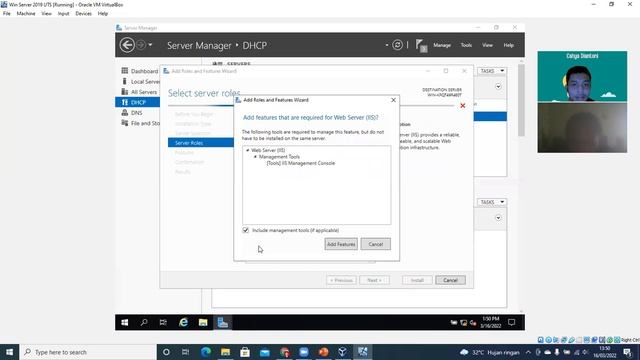Click the Server Manager forward arrow
The width and height of the screenshot is (640, 360).
pyautogui.click(x=141, y=45)
